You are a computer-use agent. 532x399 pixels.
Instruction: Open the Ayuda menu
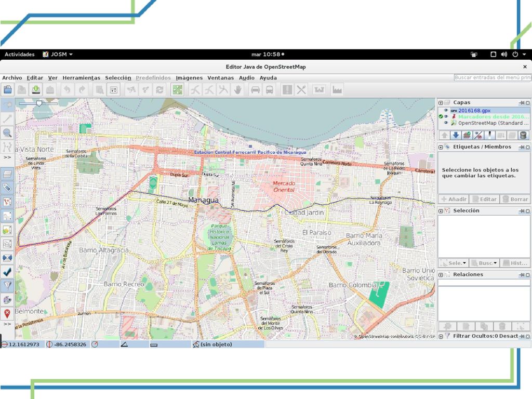(268, 78)
